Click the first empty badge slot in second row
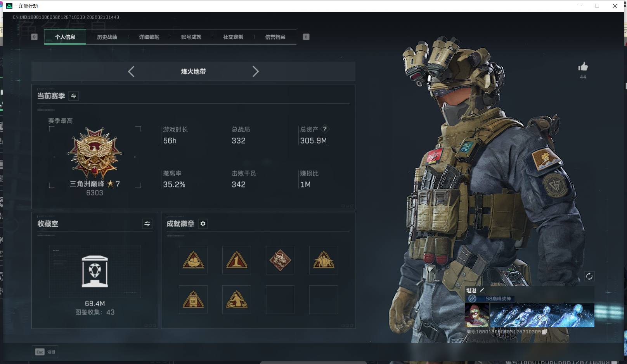 click(280, 300)
